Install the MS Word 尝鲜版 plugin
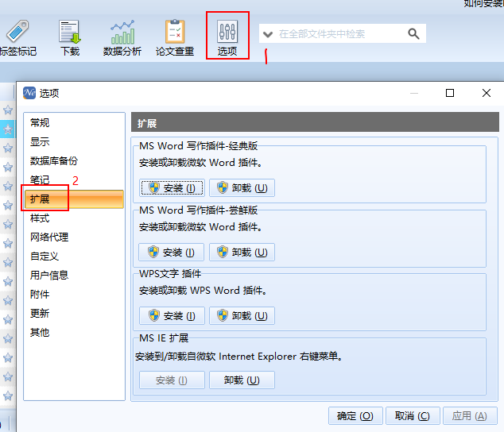The width and height of the screenshot is (504, 432). [x=172, y=253]
